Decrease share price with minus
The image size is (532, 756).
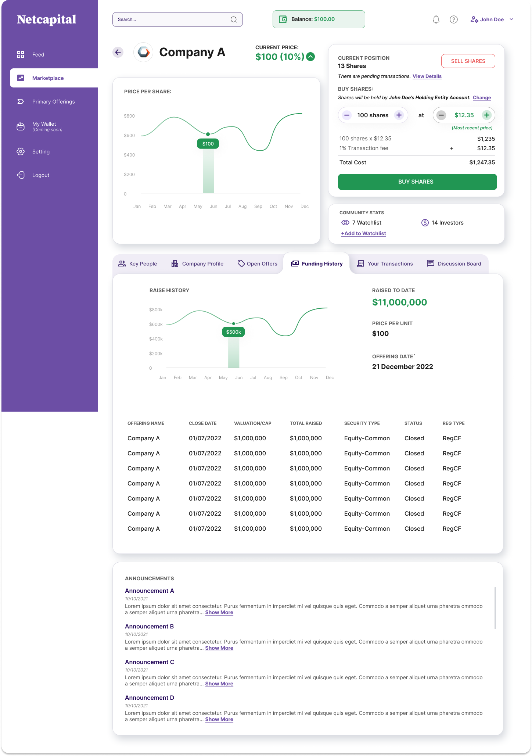[x=441, y=115]
